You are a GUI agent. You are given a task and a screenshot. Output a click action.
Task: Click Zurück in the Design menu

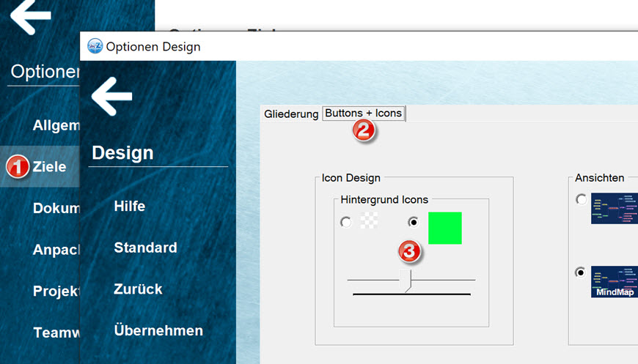(138, 289)
